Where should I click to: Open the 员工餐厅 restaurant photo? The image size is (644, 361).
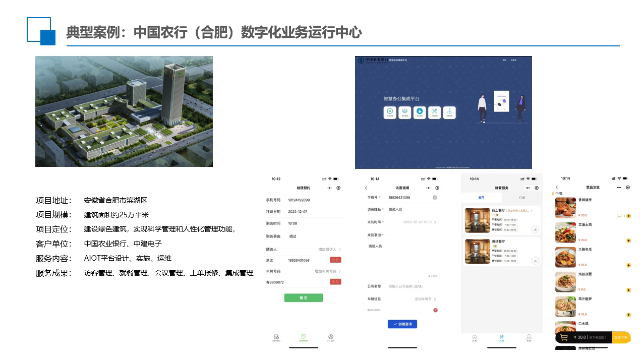coord(477,221)
